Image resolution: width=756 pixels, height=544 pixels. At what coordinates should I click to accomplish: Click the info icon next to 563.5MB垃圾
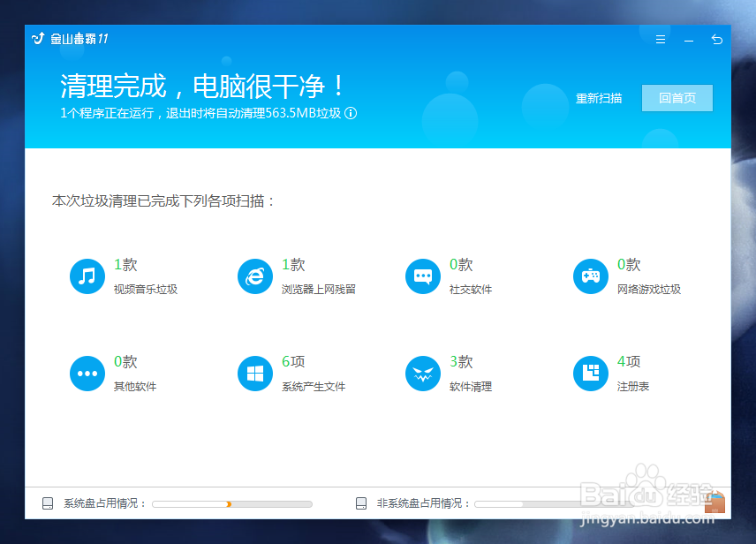coord(351,113)
